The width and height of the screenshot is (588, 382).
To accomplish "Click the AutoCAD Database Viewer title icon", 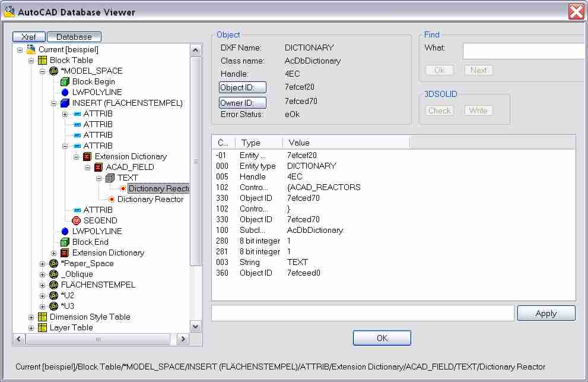I will click(x=9, y=12).
